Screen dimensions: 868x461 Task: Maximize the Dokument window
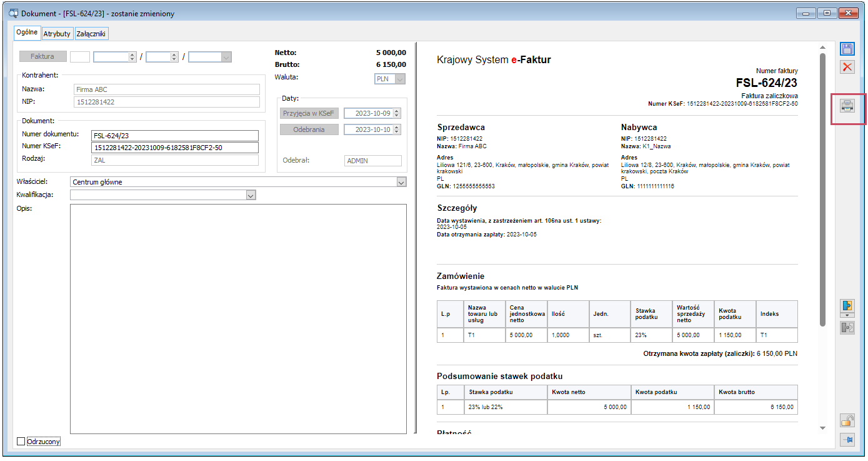(827, 13)
